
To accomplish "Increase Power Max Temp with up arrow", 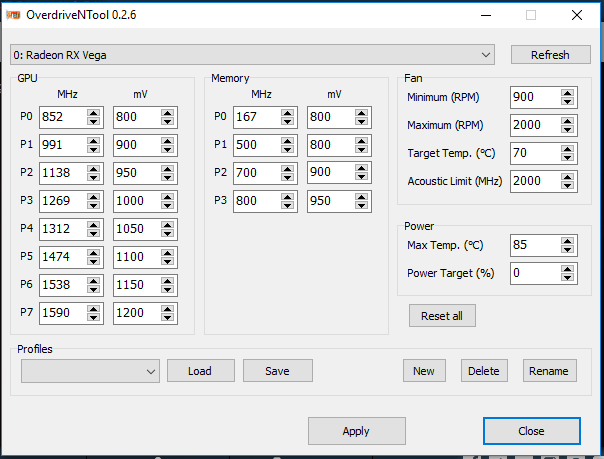I will click(x=567, y=241).
